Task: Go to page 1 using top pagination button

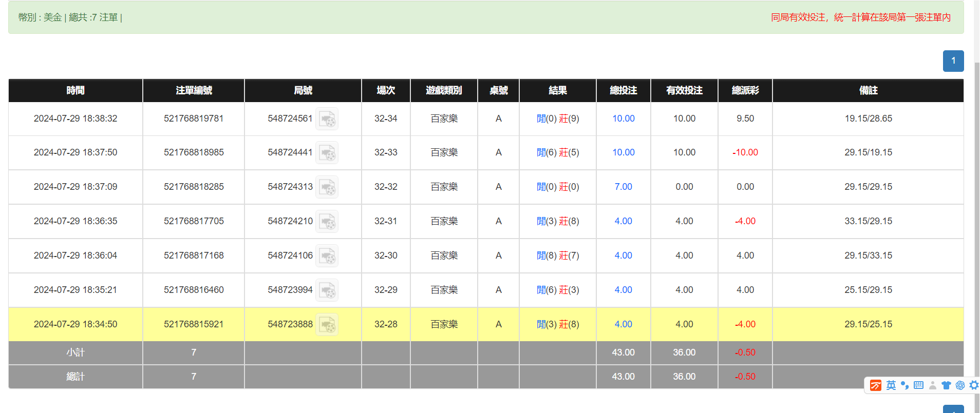Action: tap(953, 61)
